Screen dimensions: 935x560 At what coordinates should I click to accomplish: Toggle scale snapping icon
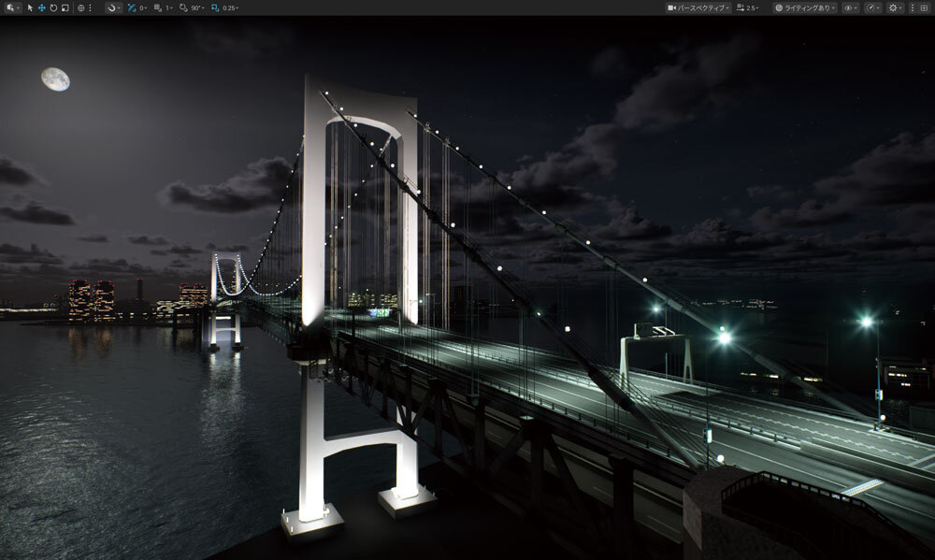(215, 7)
